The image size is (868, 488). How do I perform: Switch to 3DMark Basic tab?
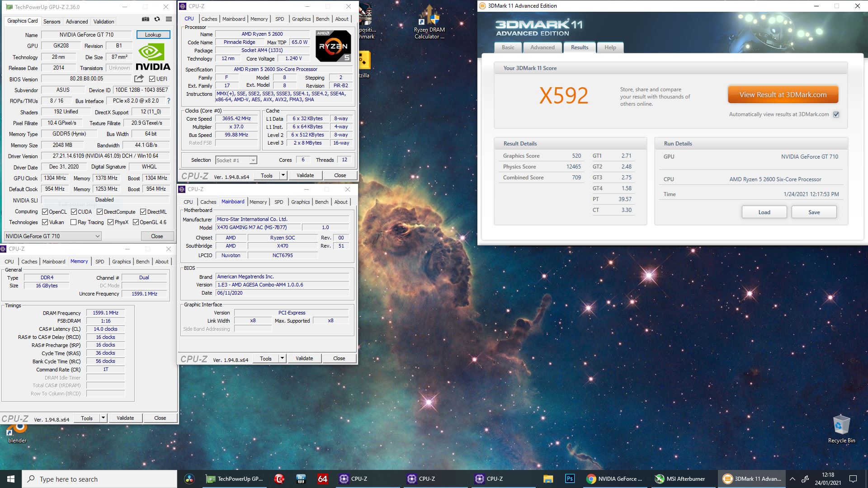pyautogui.click(x=508, y=47)
